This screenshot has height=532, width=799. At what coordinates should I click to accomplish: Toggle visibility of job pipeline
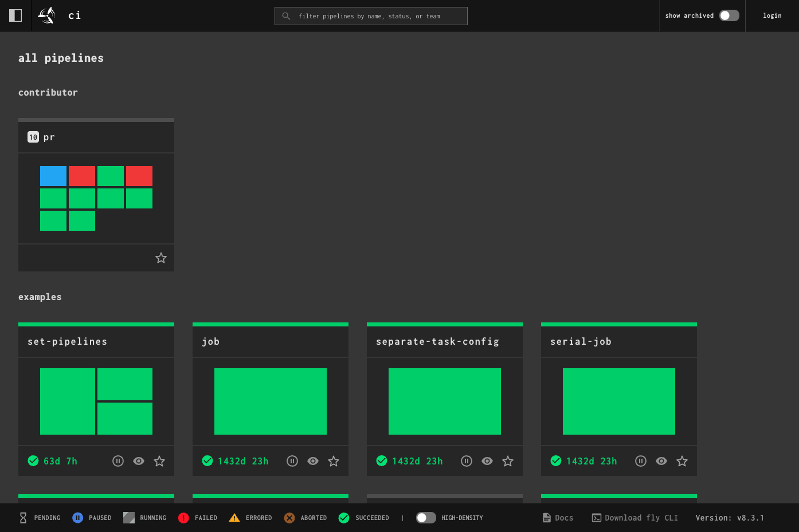click(313, 461)
